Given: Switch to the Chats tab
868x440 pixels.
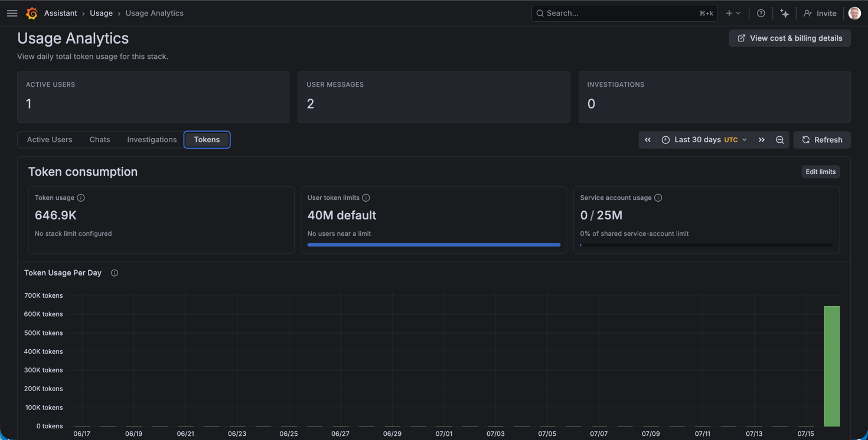Looking at the screenshot, I should [100, 140].
